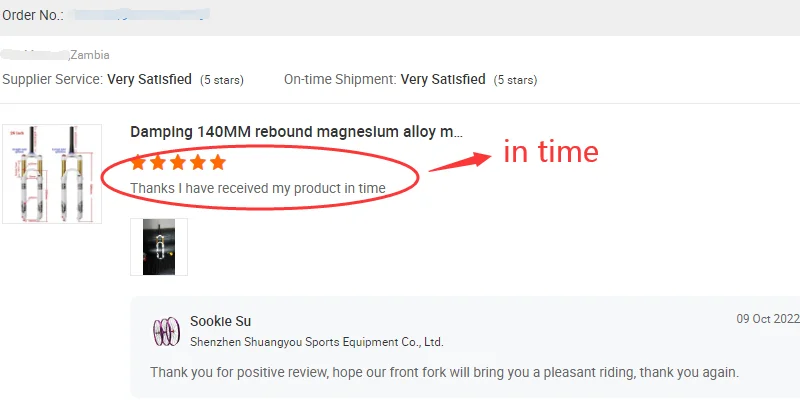
Task: Click the Supplier Service Very Satisfied rating
Action: click(149, 79)
